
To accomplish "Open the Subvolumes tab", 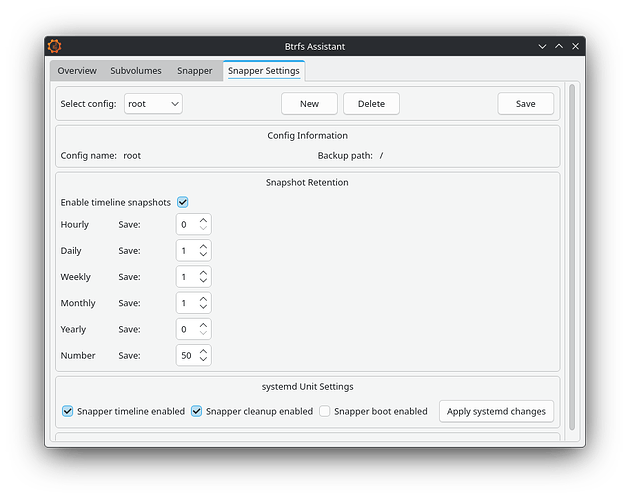I will coord(136,71).
